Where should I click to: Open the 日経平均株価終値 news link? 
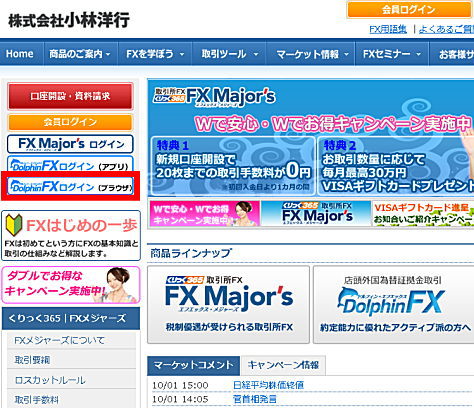pyautogui.click(x=269, y=385)
